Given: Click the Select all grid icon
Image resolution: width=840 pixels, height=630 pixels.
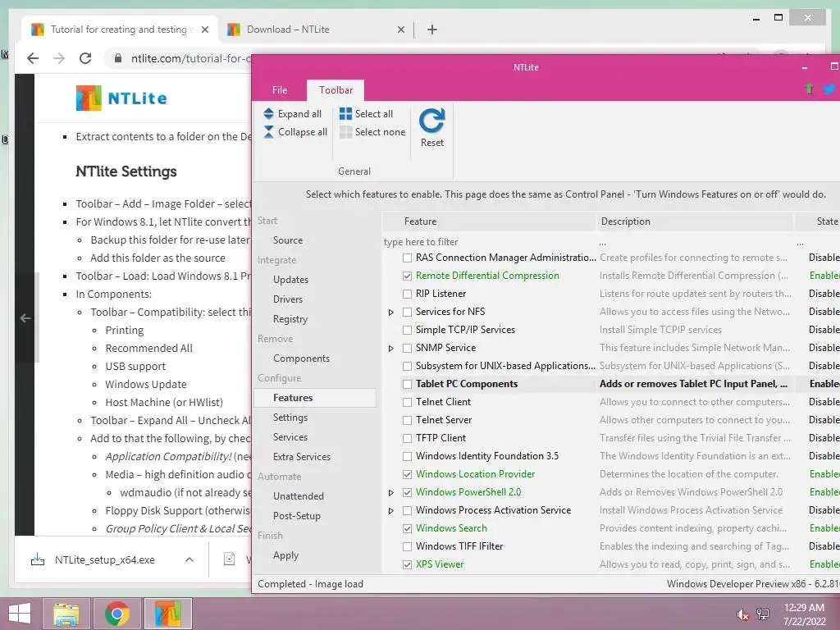Looking at the screenshot, I should tap(345, 113).
